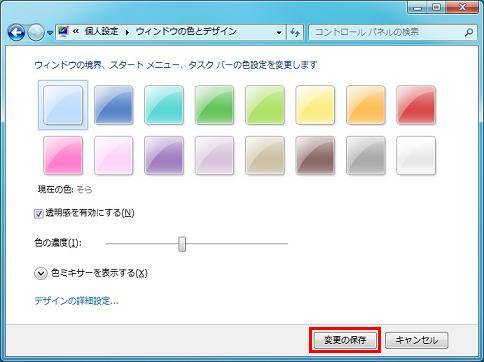
Task: Select the yellow window color swatch
Action: (x=315, y=105)
